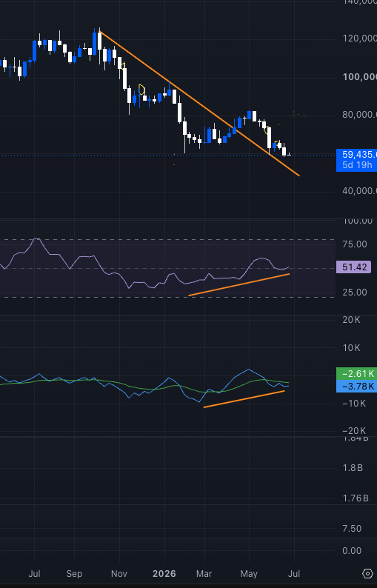This screenshot has height=588, width=377.
Task: Click the green MACD signal value −2.61K
Action: coord(357,373)
